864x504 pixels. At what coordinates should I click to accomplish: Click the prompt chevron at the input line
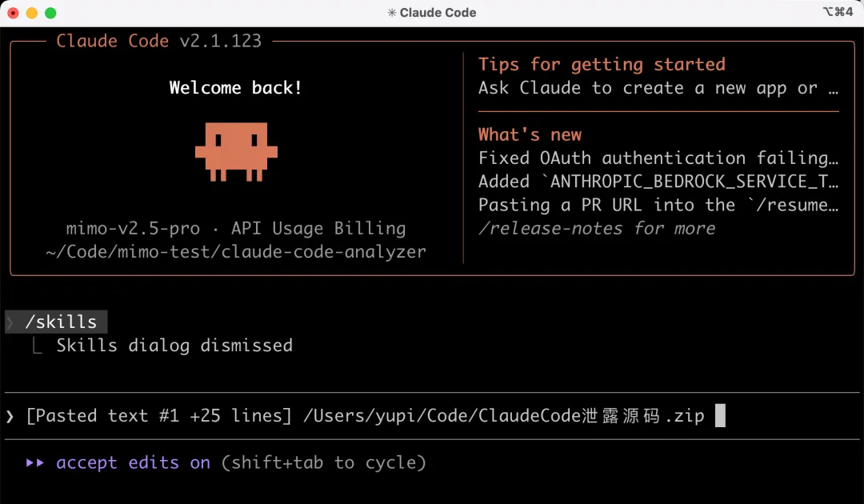[10, 416]
